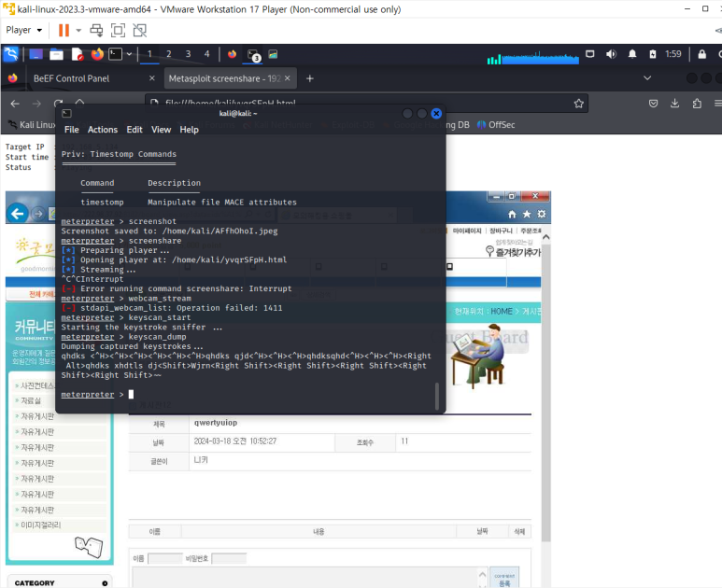Viewport: 722px width, 588px height.
Task: Expand the power options arrow next to pause
Action: tap(78, 31)
